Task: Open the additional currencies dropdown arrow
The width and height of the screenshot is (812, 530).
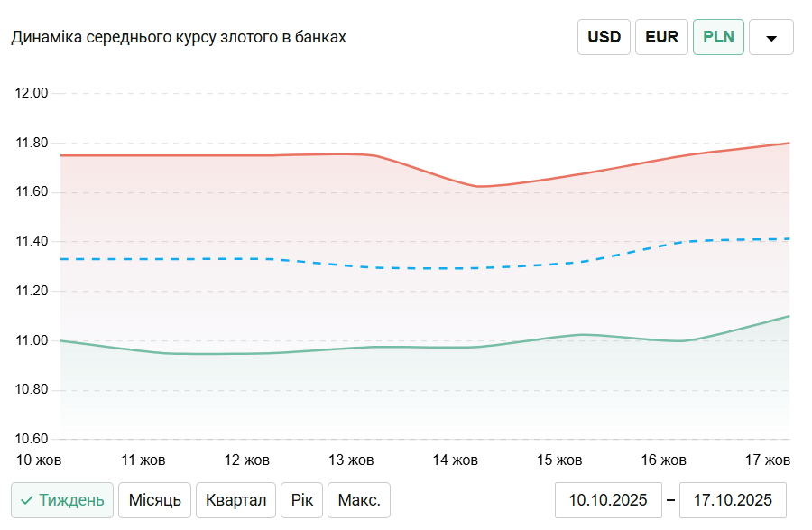Action: 771,38
